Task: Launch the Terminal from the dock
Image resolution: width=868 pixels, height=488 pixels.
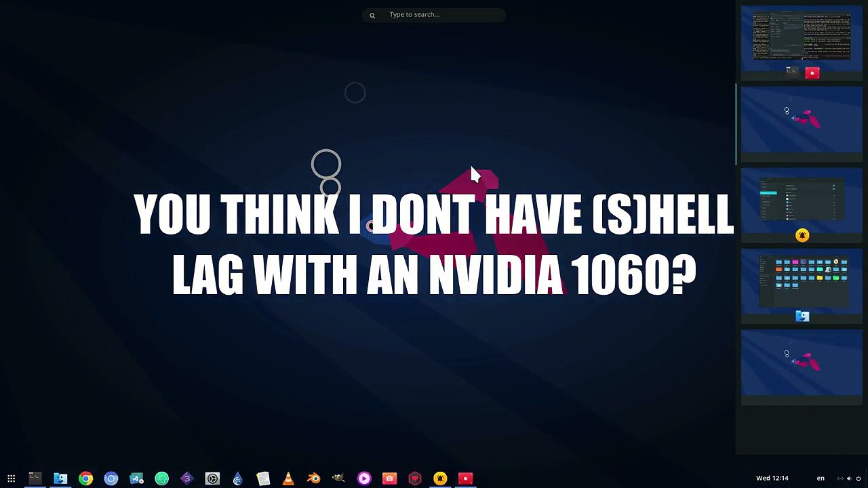Action: click(35, 479)
